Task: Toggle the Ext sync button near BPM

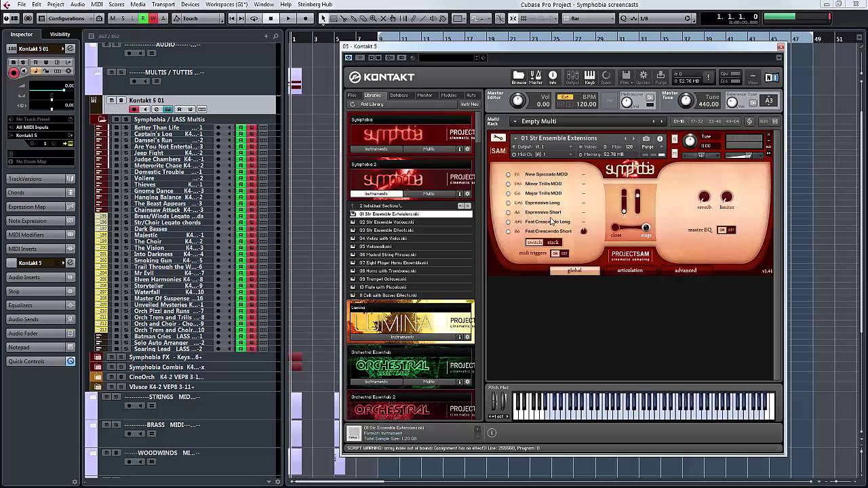Action: (x=564, y=98)
